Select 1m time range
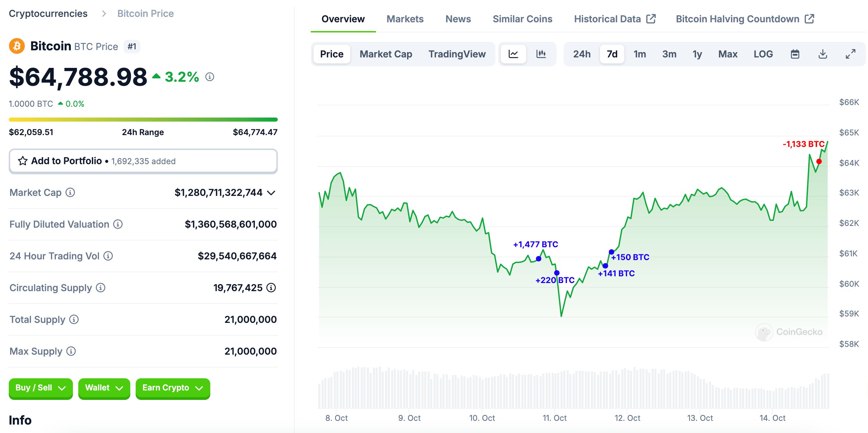Viewport: 868px width, 433px height. pos(640,54)
